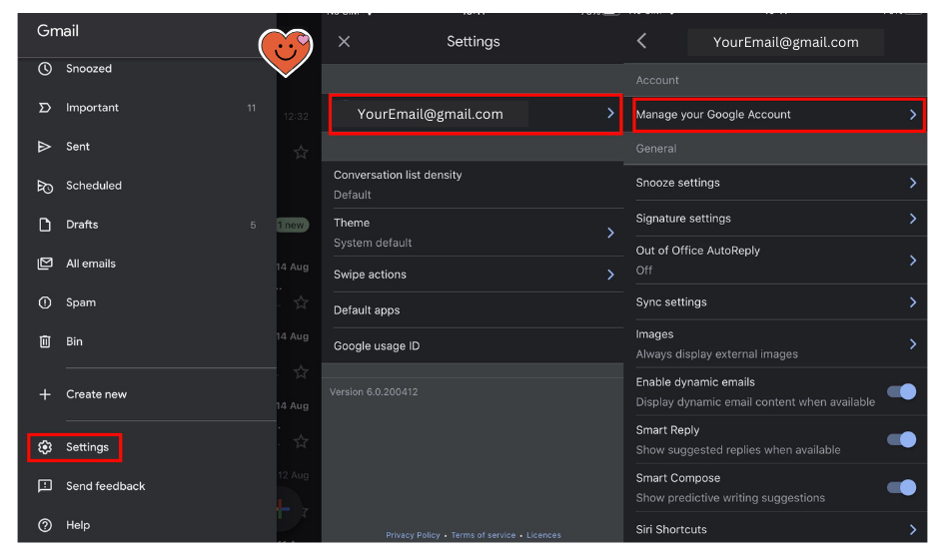Screen dimensions: 948x560
Task: Tap the heart smiley profile avatar
Action: pos(286,52)
